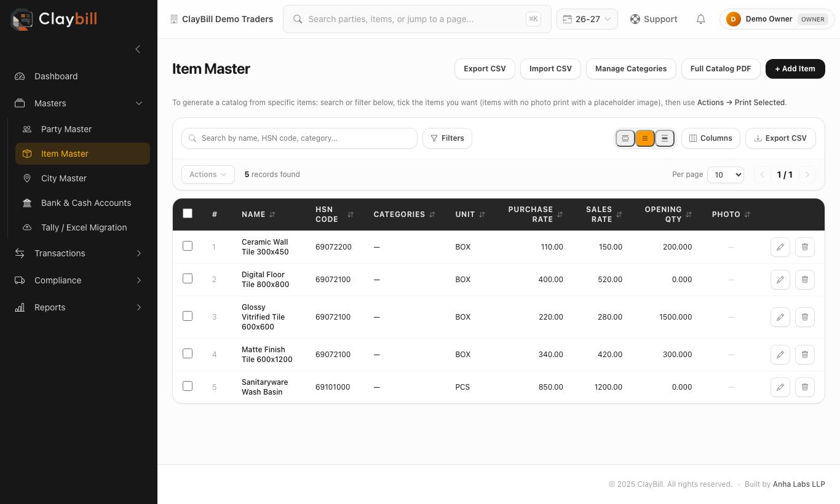The image size is (840, 504).
Task: Edit the Matte Finish Tile 600x1200 item
Action: pos(780,355)
